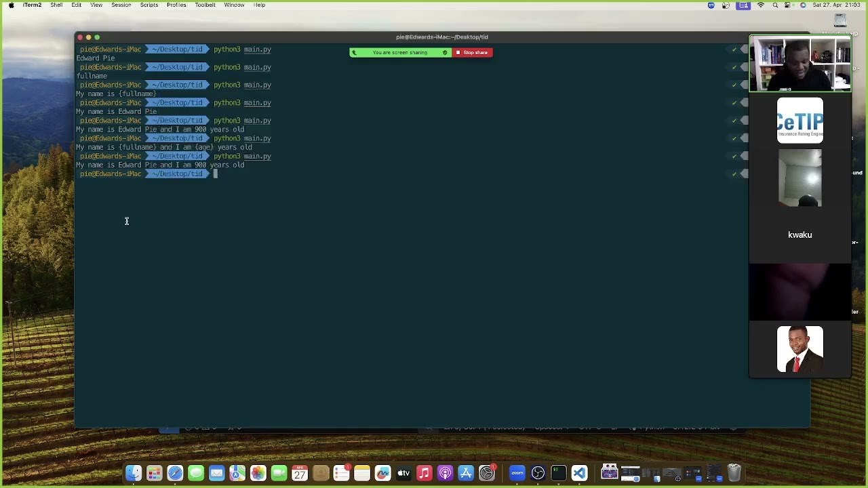Image resolution: width=868 pixels, height=488 pixels.
Task: Click the 'Edward Pie' output line
Action: [96, 58]
